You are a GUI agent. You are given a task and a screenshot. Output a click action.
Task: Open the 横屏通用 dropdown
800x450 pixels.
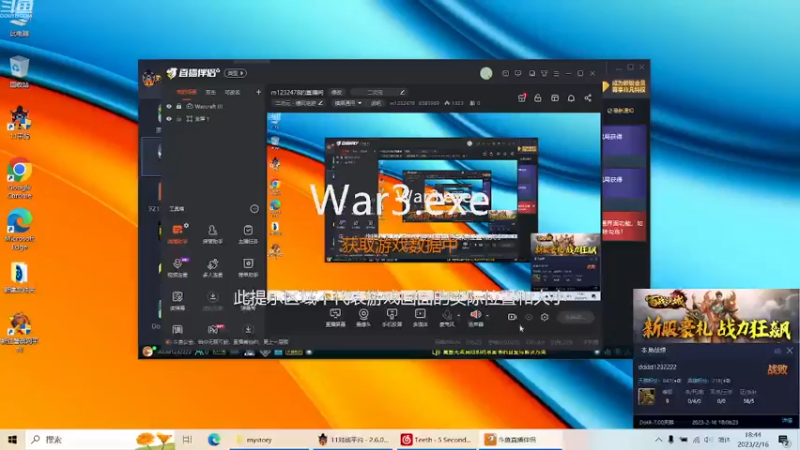(x=347, y=103)
